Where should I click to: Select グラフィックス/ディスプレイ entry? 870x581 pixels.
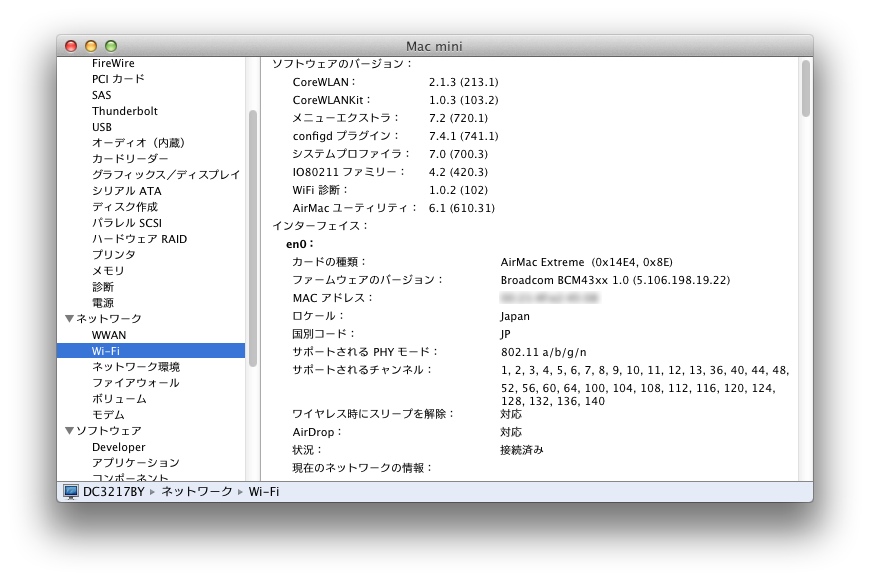click(166, 175)
